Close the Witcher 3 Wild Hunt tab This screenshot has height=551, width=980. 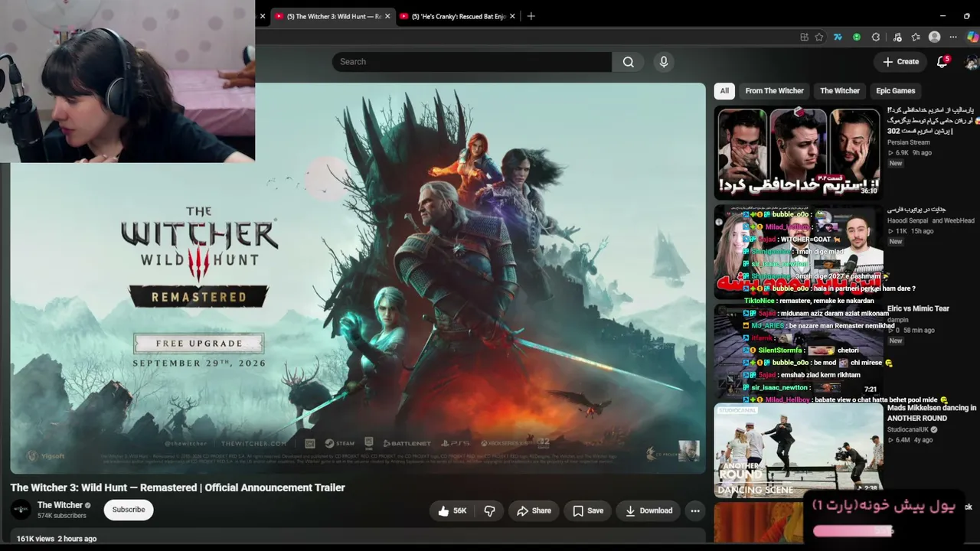coord(387,16)
